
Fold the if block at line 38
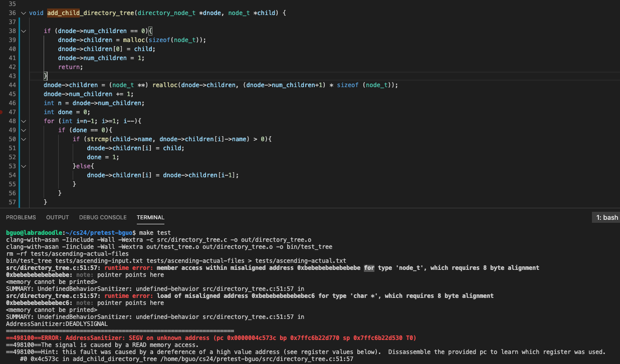(x=23, y=31)
